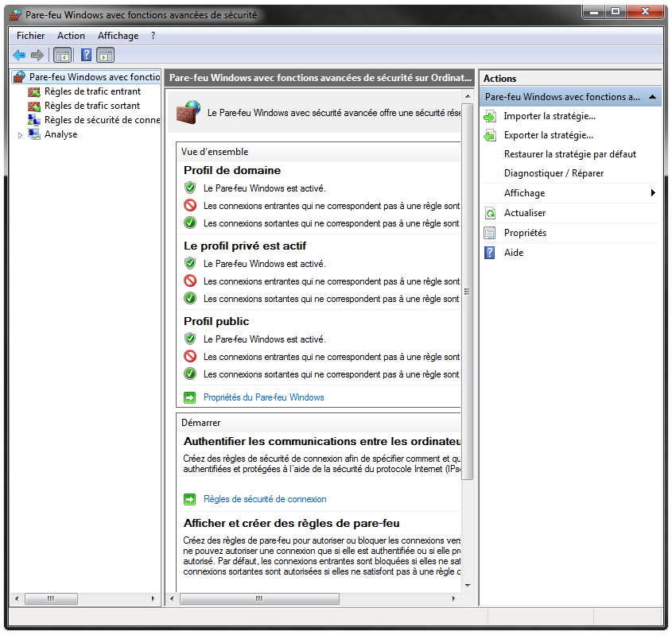This screenshot has width=672, height=635.
Task: Select the Analyse tree node
Action: (61, 134)
